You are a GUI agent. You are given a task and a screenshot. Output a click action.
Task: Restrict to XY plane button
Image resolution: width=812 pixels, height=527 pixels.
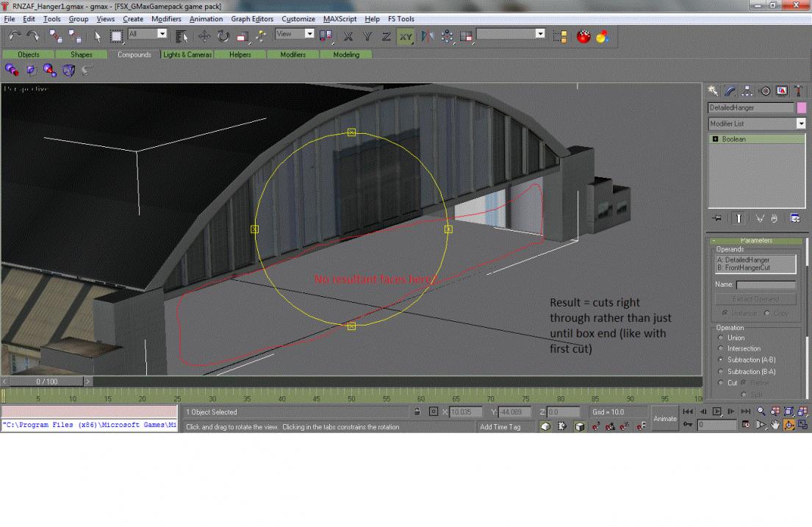(405, 36)
